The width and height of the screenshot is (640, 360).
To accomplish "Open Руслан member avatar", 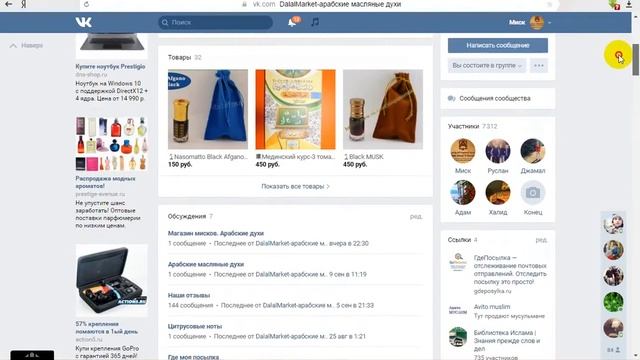I will click(498, 151).
